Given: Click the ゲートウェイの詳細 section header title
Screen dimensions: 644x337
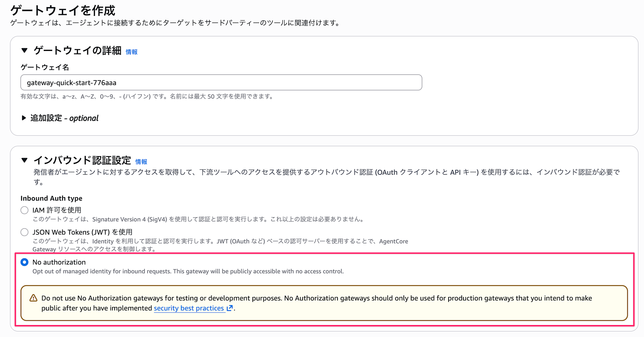Looking at the screenshot, I should (x=78, y=50).
